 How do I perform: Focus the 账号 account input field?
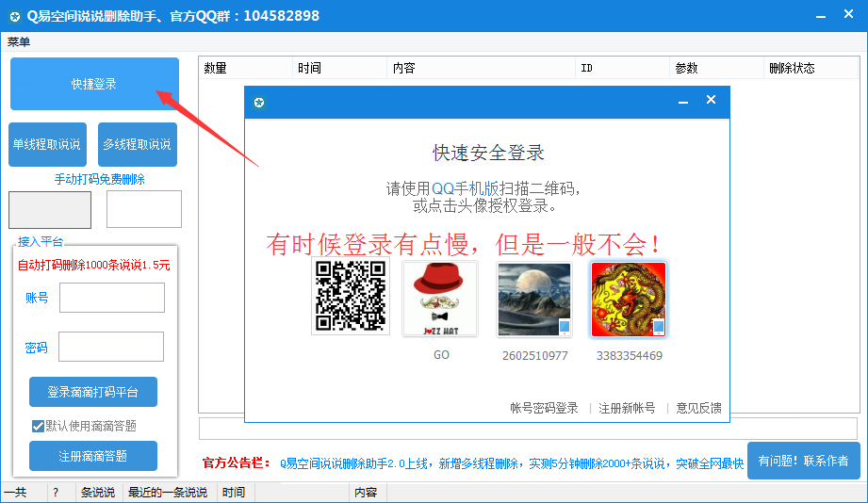[112, 298]
